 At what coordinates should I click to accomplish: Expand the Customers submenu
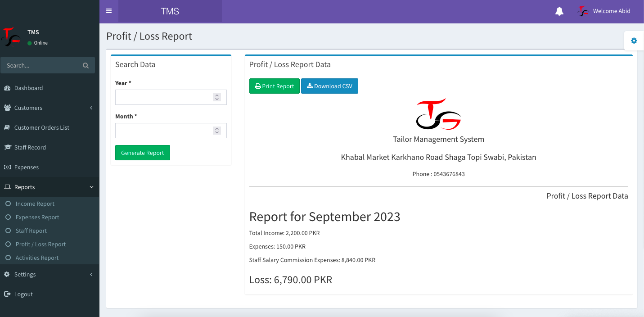28,108
